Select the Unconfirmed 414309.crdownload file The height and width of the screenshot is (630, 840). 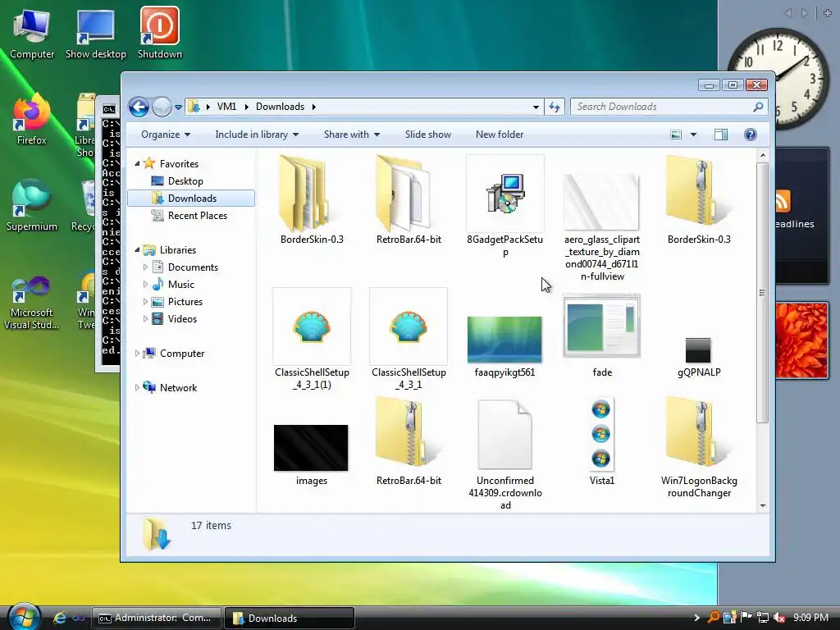(504, 454)
